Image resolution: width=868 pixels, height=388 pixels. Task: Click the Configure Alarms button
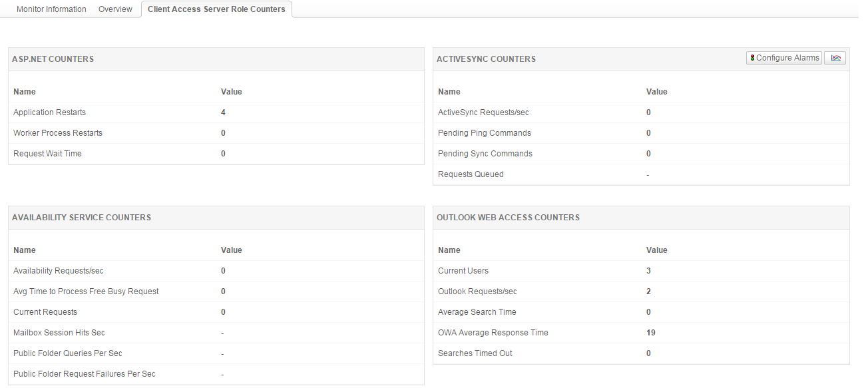click(784, 58)
